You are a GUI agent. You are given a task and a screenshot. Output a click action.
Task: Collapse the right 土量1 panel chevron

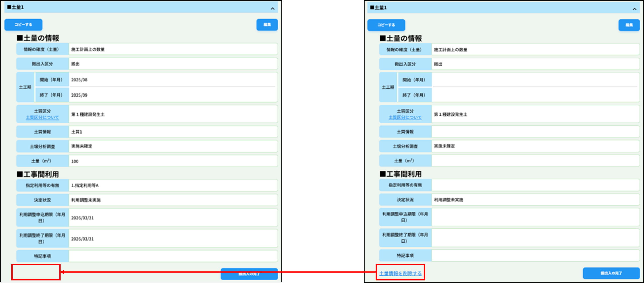point(634,9)
